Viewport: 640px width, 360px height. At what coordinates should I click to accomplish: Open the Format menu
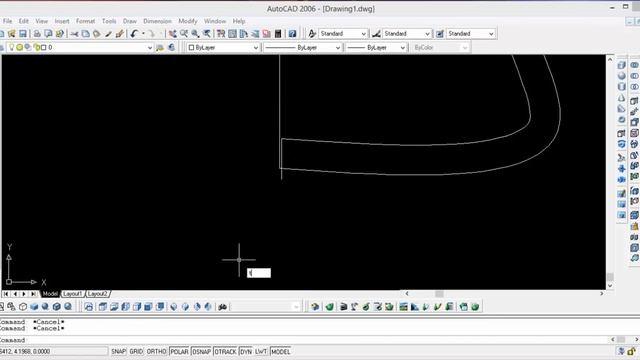85,21
